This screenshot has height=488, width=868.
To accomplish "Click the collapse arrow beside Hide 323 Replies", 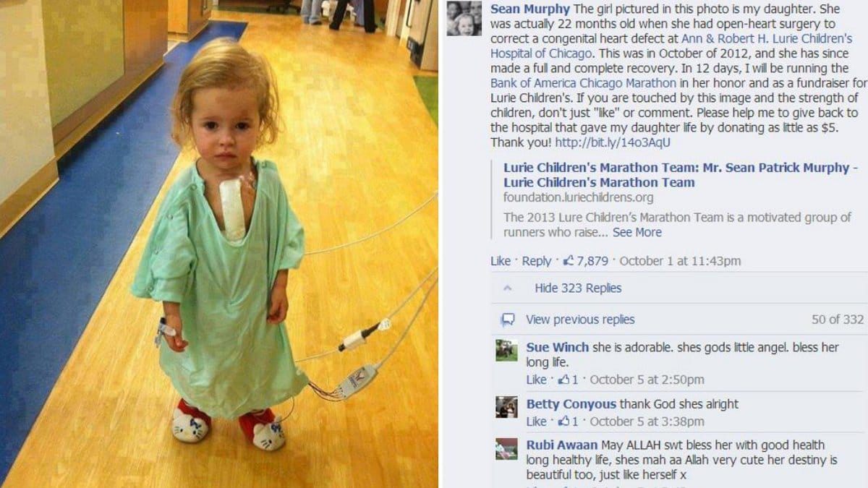I will coord(508,288).
